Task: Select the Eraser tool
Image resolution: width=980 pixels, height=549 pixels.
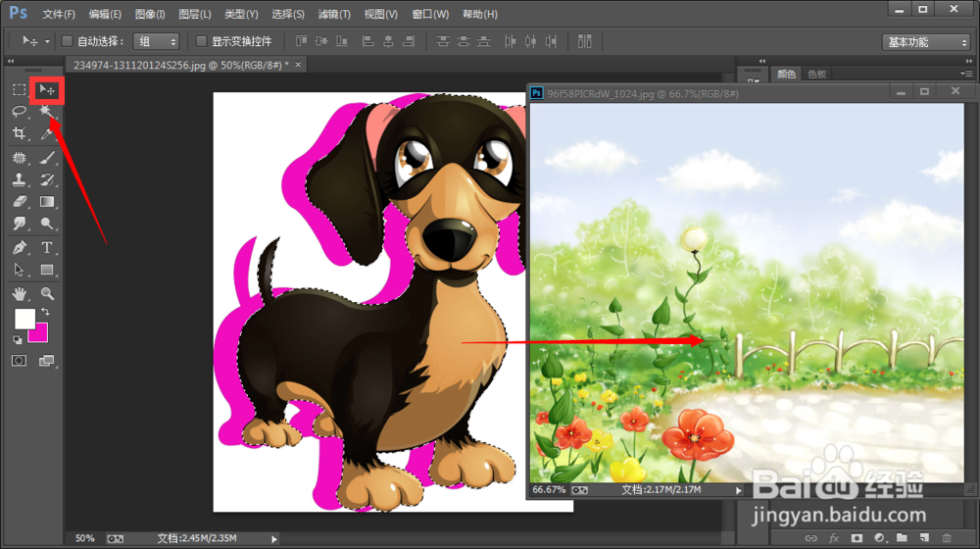Action: [20, 201]
